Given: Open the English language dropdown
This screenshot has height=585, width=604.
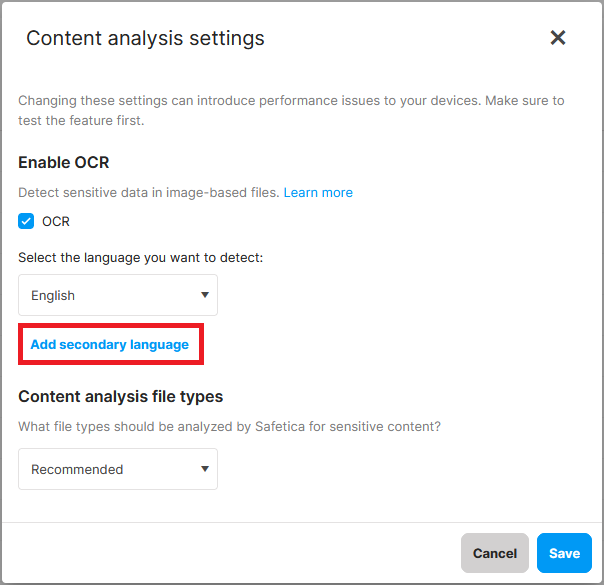Looking at the screenshot, I should (118, 295).
